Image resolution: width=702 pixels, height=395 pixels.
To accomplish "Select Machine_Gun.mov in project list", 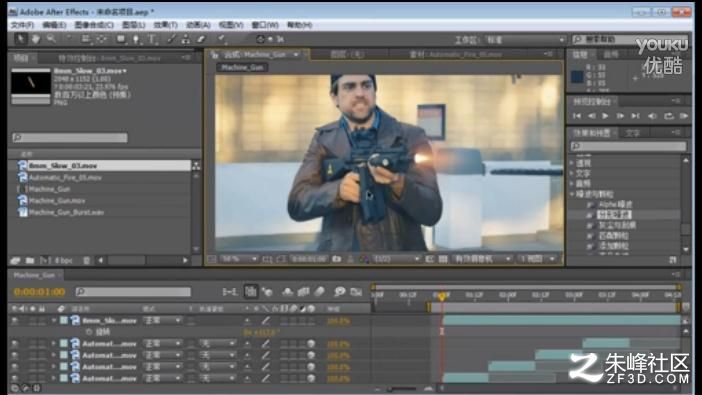I will point(57,201).
